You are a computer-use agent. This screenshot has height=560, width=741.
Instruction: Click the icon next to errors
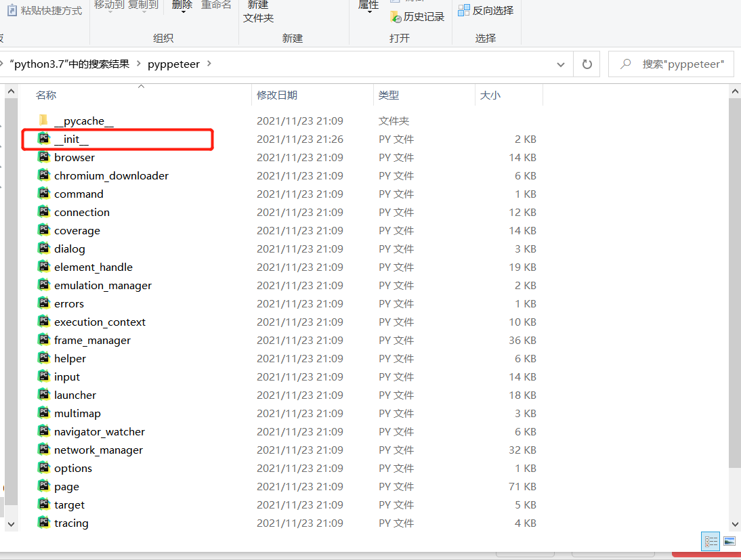(44, 303)
